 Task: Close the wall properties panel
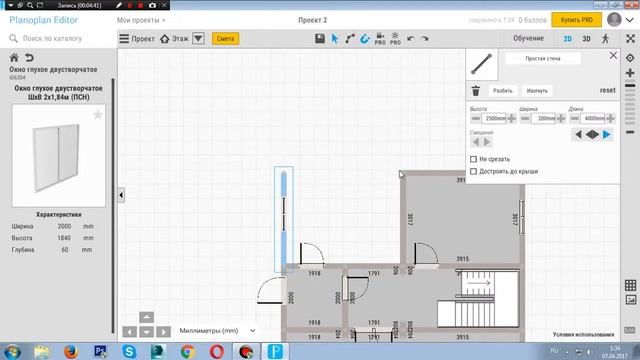pos(613,56)
